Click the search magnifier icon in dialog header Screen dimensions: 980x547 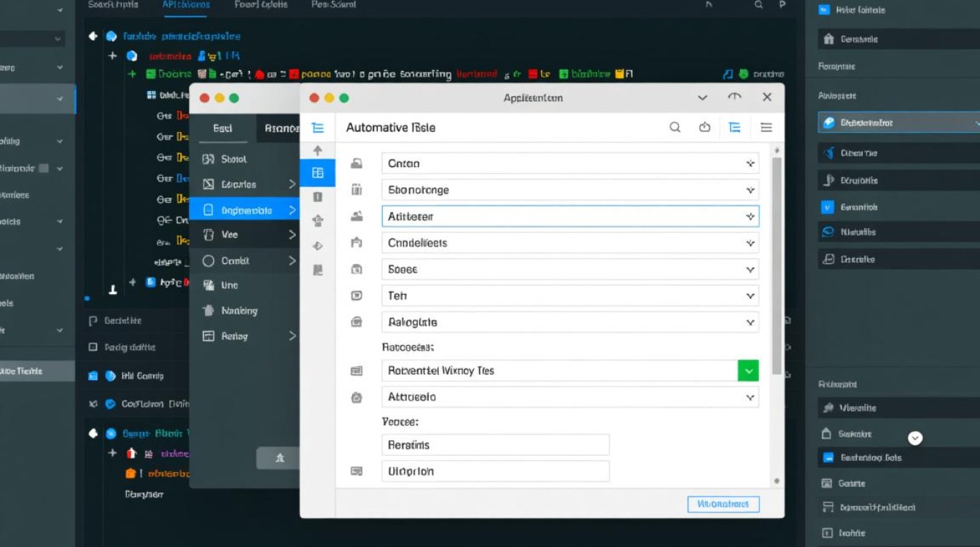coord(675,128)
